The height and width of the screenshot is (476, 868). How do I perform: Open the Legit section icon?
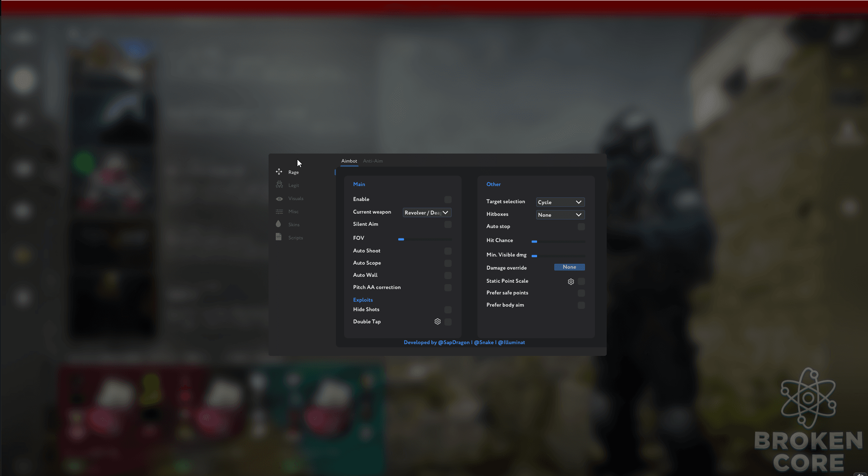coord(279,185)
